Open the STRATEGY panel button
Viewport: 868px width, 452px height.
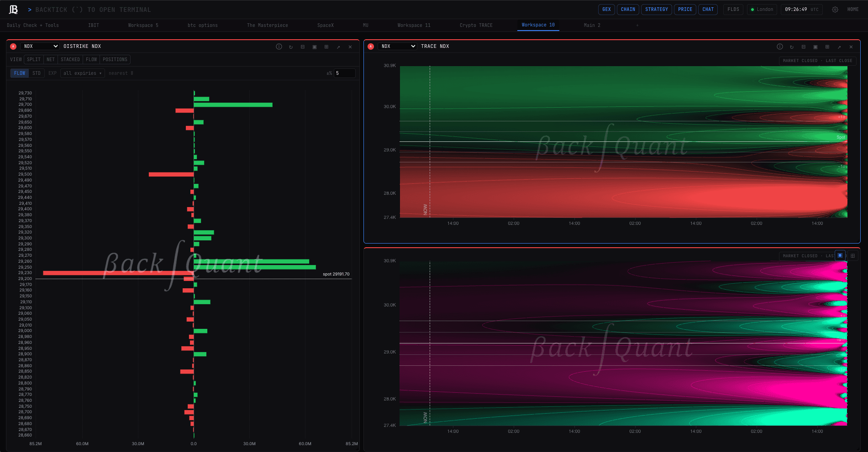tap(657, 10)
